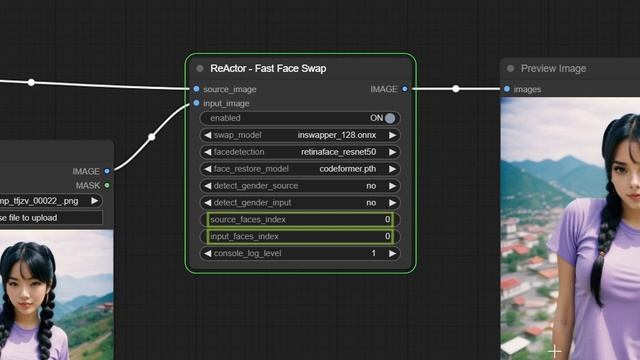
Task: Select next face_restore_model with right arrow
Action: click(x=392, y=169)
